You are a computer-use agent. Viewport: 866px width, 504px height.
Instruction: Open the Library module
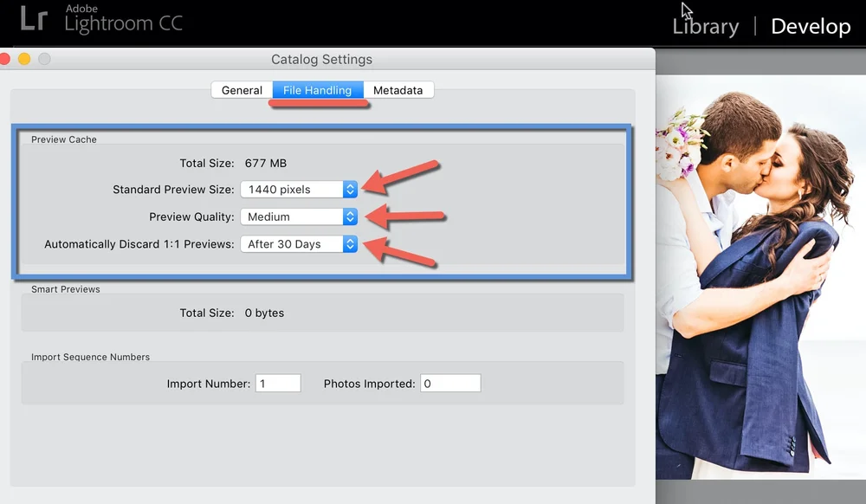(x=705, y=26)
